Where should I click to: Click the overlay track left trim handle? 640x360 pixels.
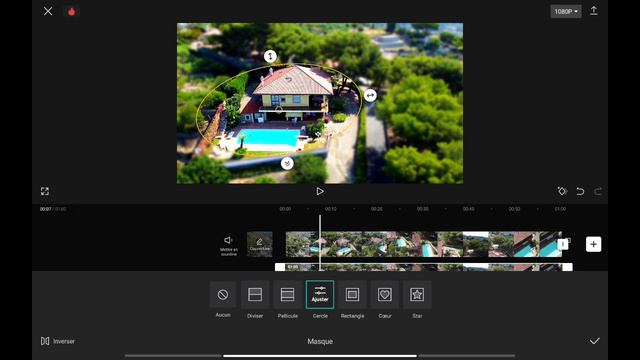click(280, 267)
